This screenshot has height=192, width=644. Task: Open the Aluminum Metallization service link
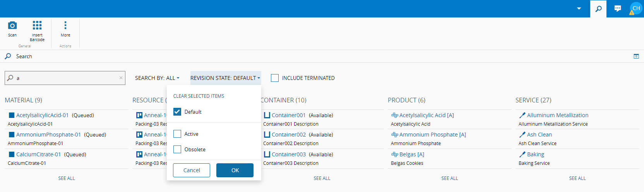point(557,115)
